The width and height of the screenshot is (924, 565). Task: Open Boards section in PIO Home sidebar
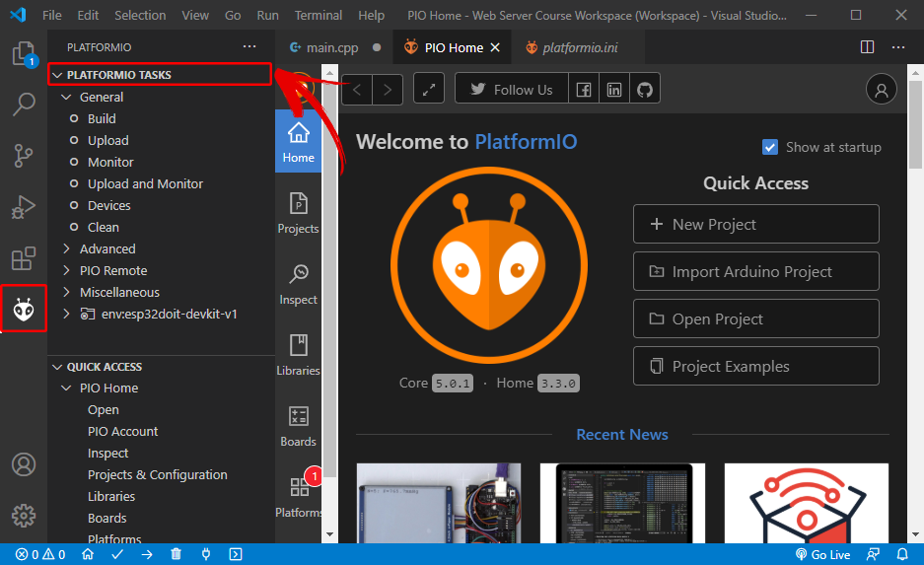pos(298,426)
